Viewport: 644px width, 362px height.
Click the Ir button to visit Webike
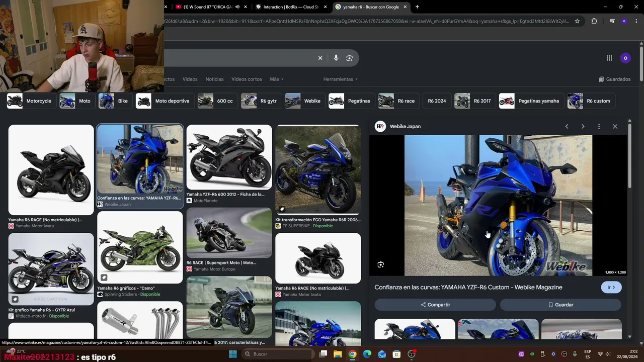[611, 287]
